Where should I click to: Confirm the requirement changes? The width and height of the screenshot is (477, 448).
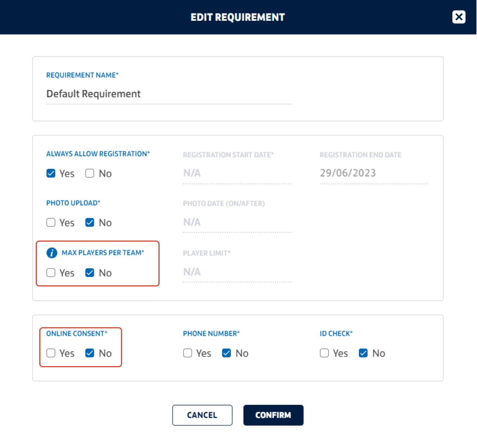pyautogui.click(x=273, y=415)
